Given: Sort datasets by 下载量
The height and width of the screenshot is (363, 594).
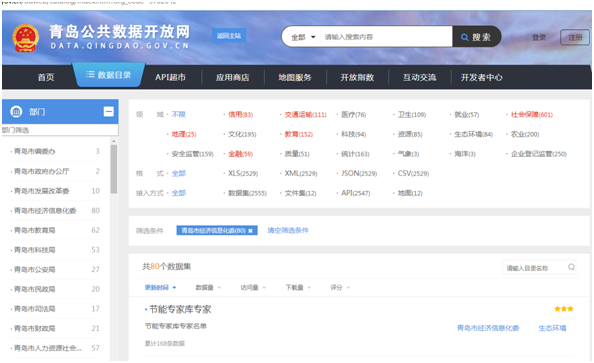Looking at the screenshot, I should click(x=298, y=288).
